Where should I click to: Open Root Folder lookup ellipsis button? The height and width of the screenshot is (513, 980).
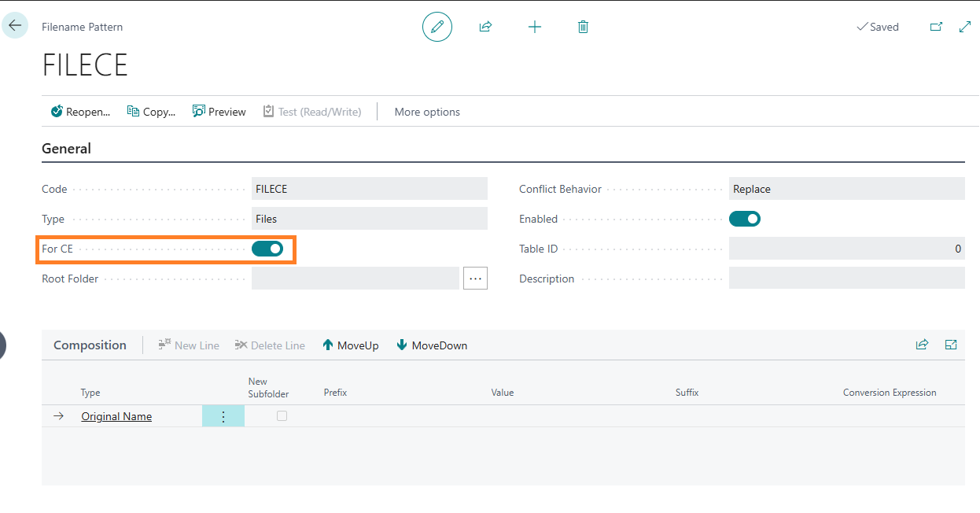pyautogui.click(x=475, y=279)
